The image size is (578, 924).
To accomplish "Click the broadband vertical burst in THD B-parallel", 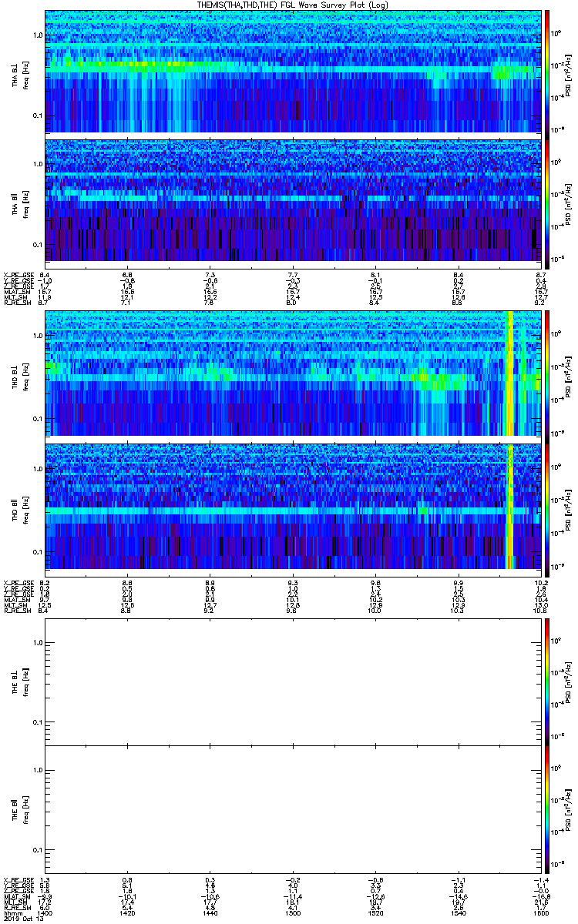I will point(509,506).
